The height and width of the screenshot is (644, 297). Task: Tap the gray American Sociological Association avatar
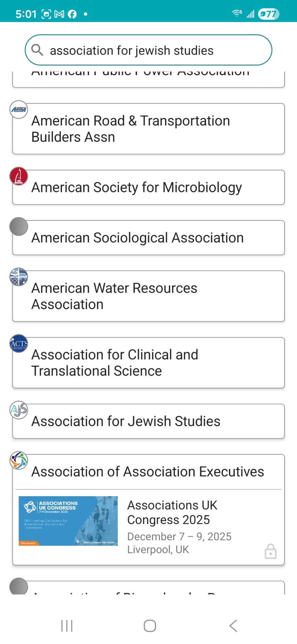pos(19,226)
